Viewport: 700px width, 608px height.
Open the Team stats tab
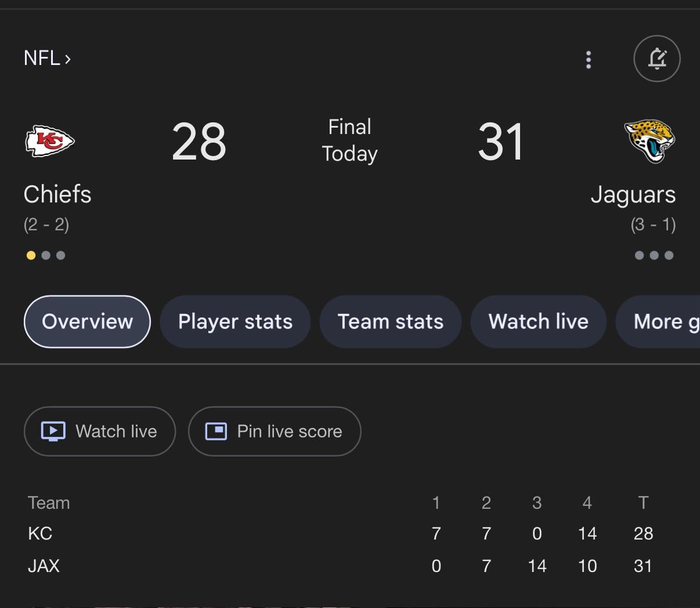click(391, 321)
